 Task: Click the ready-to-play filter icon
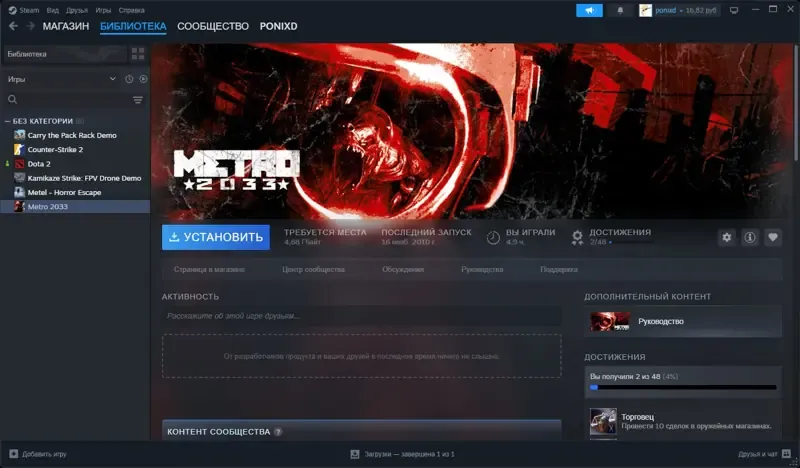click(143, 79)
